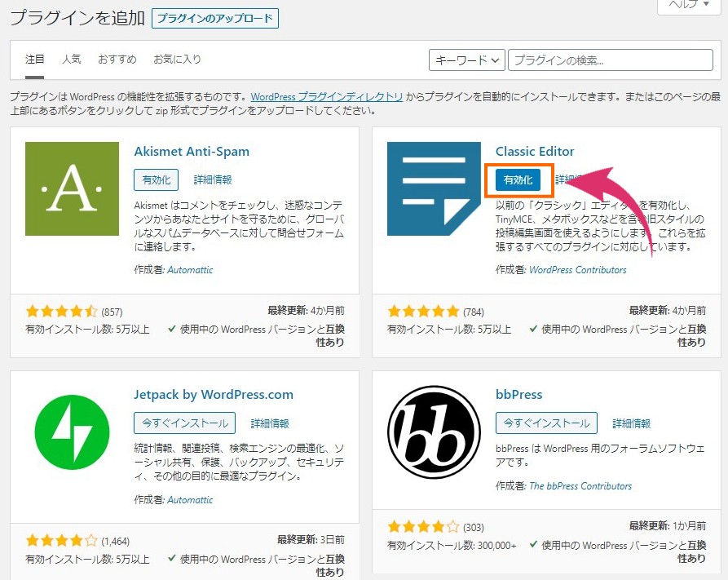Open The bbPress Contributors author link
Image resolution: width=728 pixels, height=580 pixels.
click(580, 486)
